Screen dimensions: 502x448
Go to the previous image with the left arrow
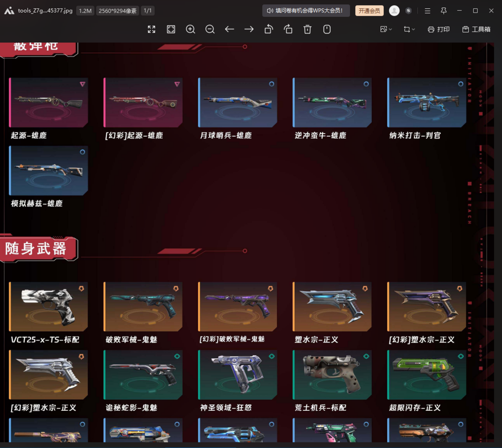pyautogui.click(x=229, y=29)
